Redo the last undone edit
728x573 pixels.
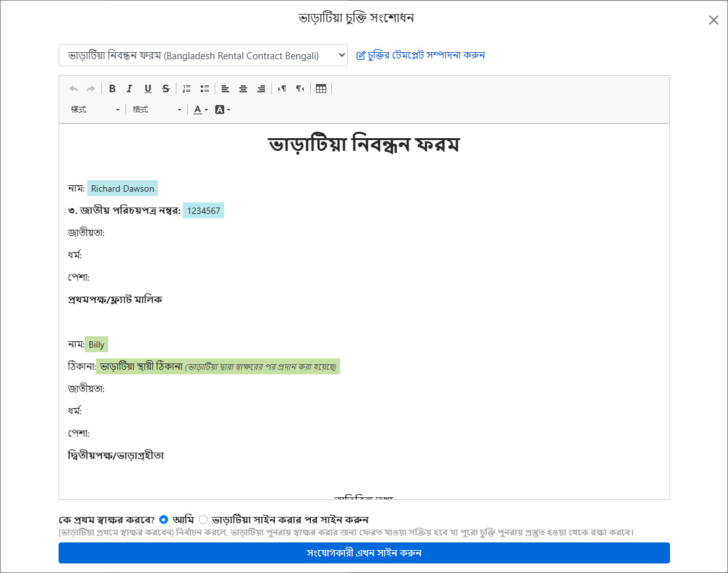tap(91, 88)
